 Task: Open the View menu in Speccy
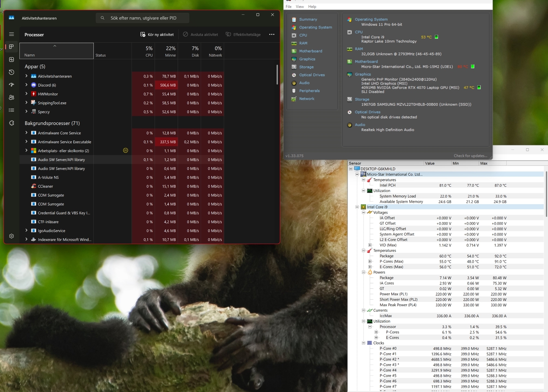click(x=300, y=6)
